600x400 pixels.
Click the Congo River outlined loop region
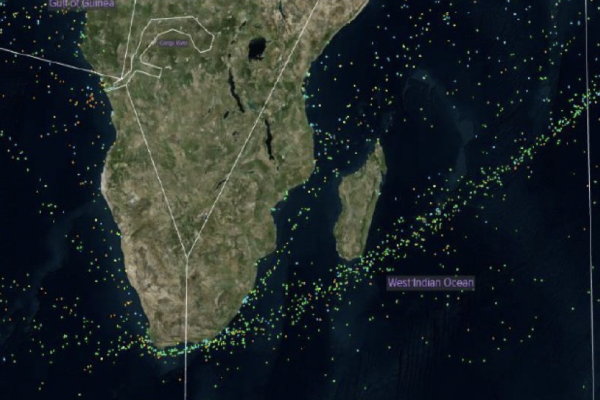click(174, 46)
